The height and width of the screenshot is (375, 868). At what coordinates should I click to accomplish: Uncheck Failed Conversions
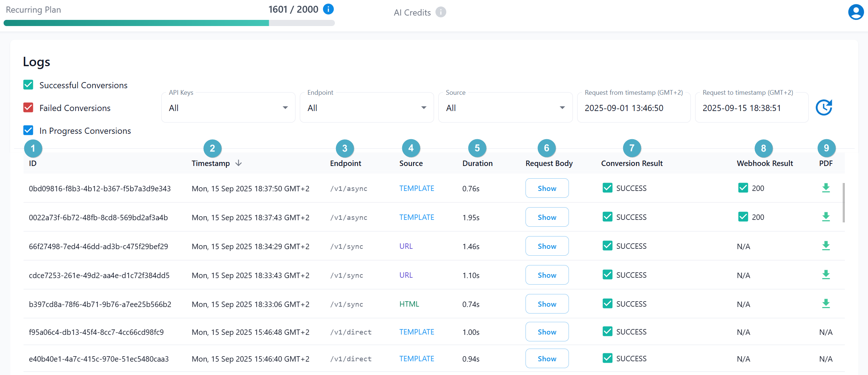(28, 107)
